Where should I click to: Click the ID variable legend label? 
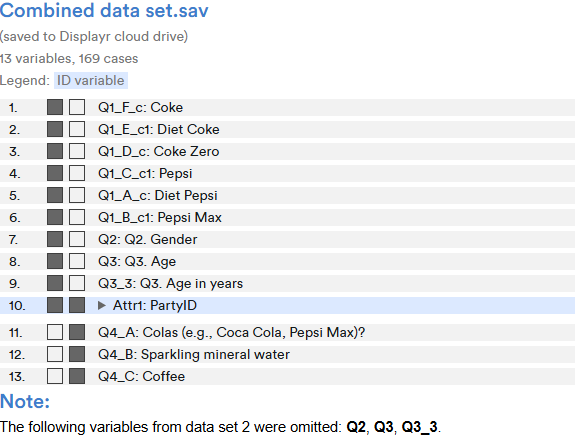[x=91, y=80]
